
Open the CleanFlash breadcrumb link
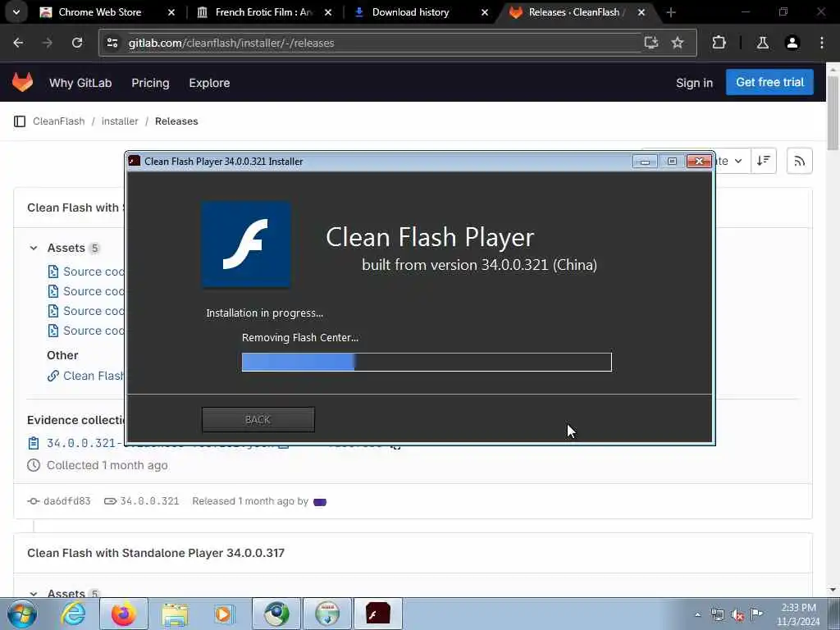click(59, 121)
